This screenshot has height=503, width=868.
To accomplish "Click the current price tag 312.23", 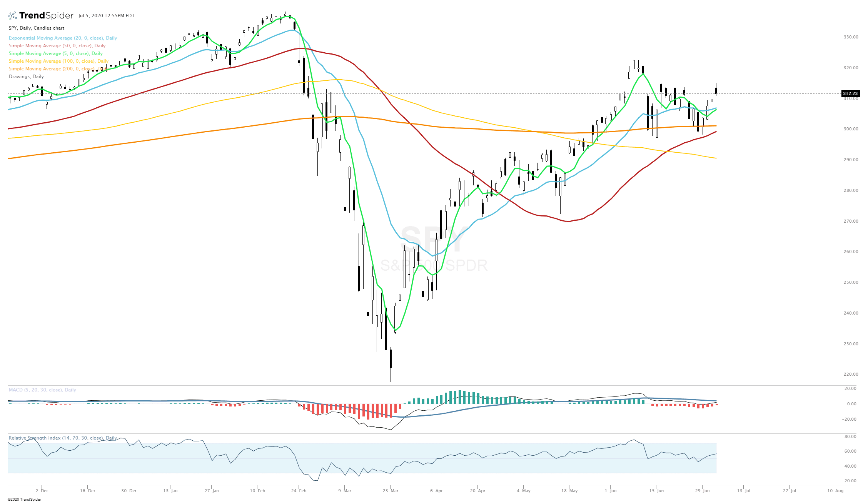I will [850, 93].
